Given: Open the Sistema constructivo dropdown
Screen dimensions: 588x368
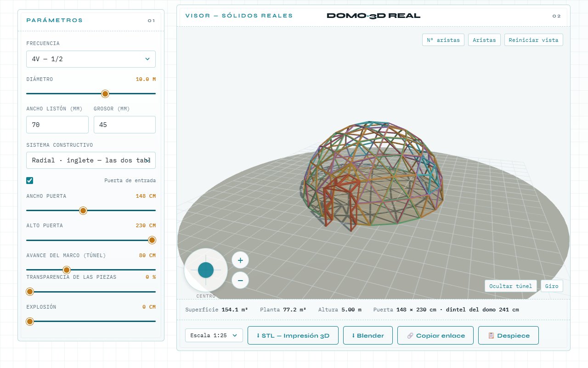Looking at the screenshot, I should point(91,160).
